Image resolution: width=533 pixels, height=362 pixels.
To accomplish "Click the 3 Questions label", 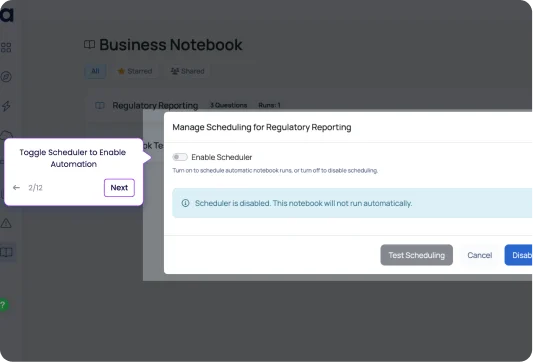I will (228, 105).
